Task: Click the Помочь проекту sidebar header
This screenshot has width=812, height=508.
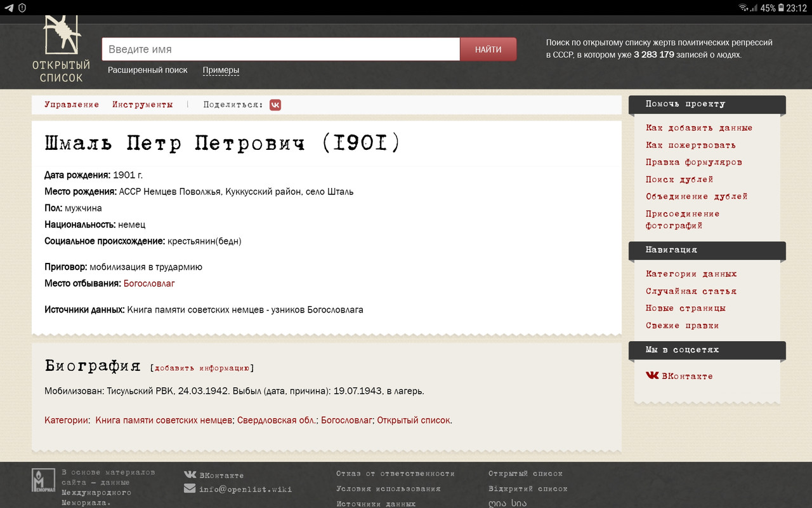Action: pyautogui.click(x=707, y=104)
